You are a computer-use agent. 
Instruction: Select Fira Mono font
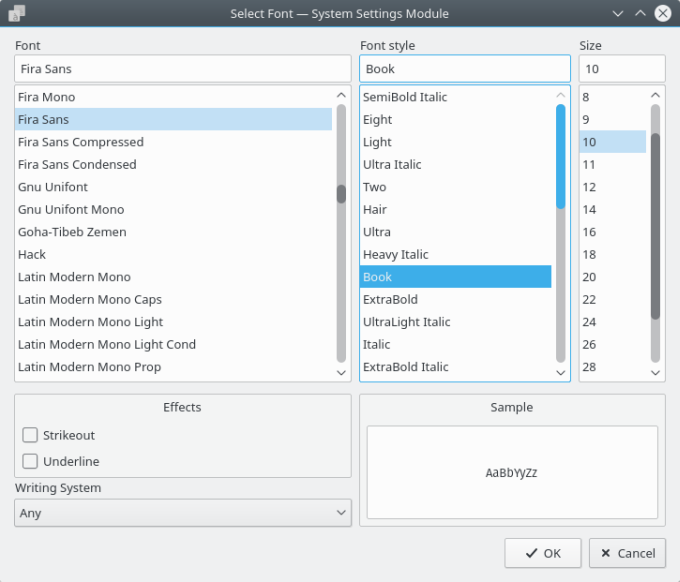[173, 97]
